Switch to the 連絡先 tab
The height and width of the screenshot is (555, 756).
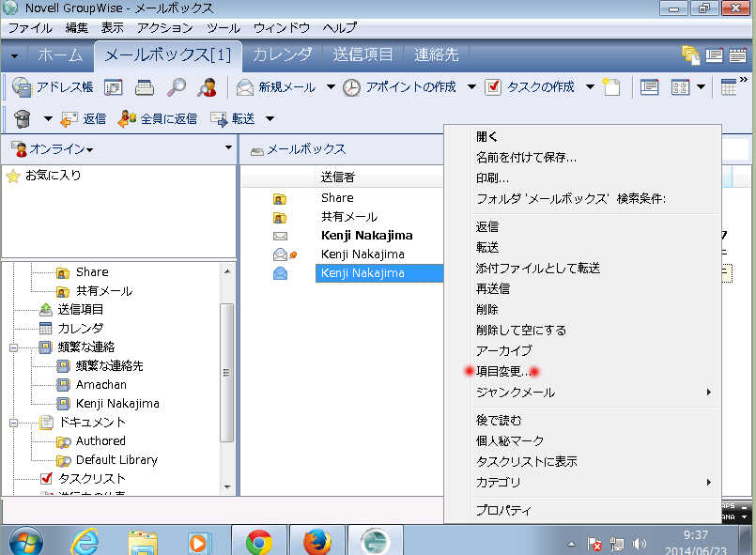coord(437,54)
